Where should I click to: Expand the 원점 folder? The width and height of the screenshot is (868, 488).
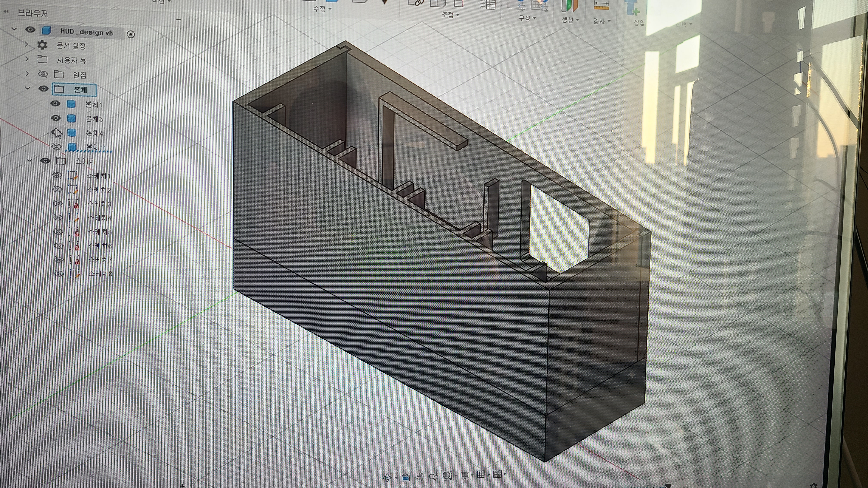[x=27, y=73]
